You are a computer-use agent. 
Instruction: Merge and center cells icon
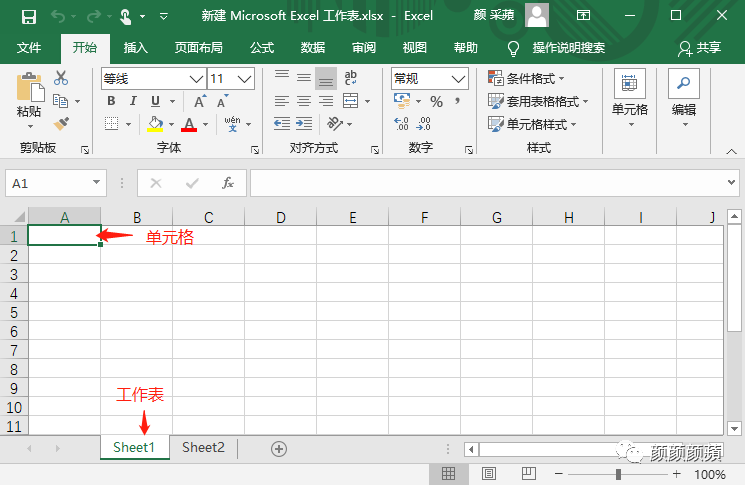pos(351,101)
